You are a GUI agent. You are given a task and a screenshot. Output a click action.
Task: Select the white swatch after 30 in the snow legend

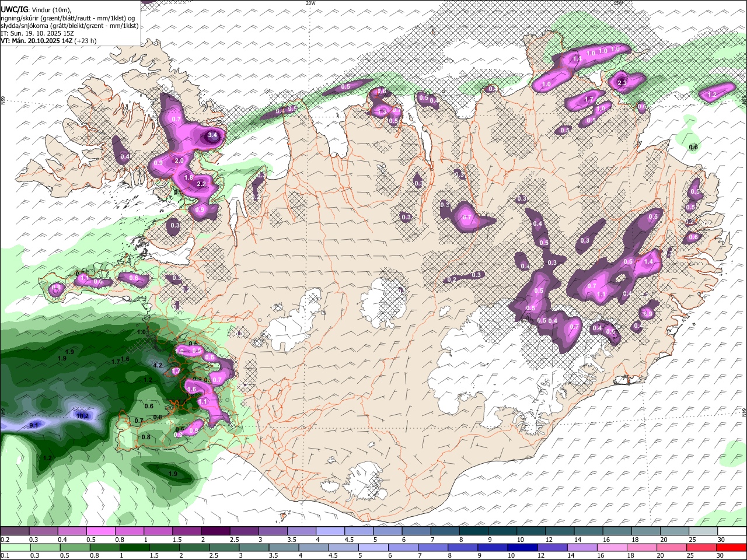[731, 531]
